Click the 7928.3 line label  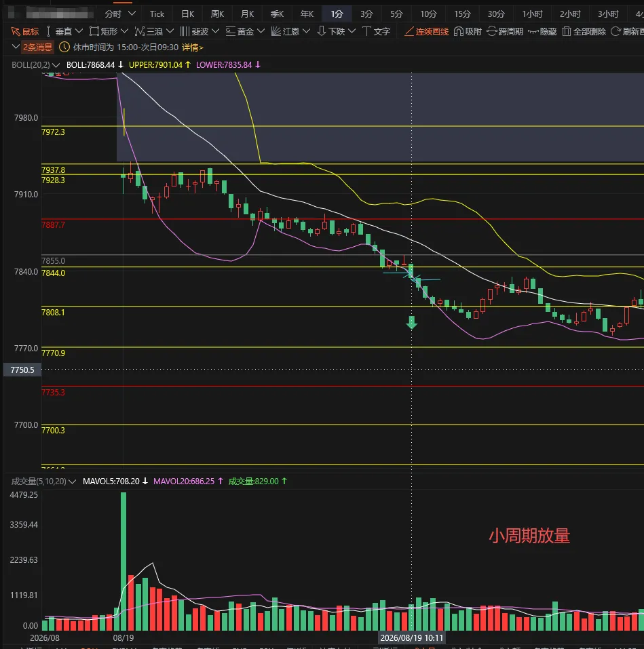click(x=53, y=180)
